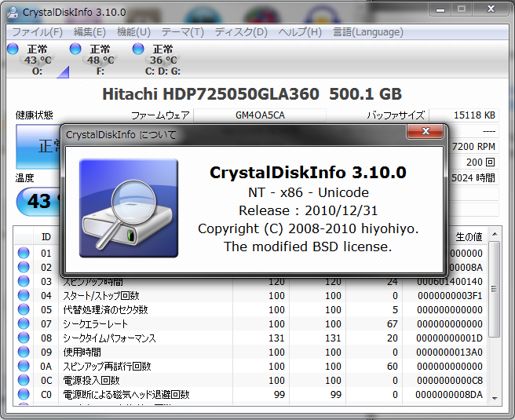Open the 機能(U) menu
This screenshot has height=420, width=515.
(x=133, y=32)
